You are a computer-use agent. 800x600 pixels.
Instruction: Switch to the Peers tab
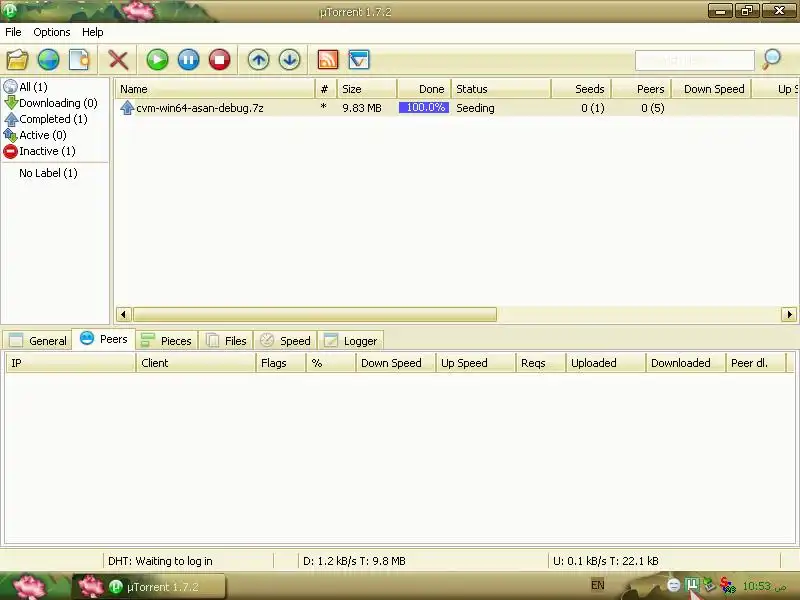click(104, 339)
